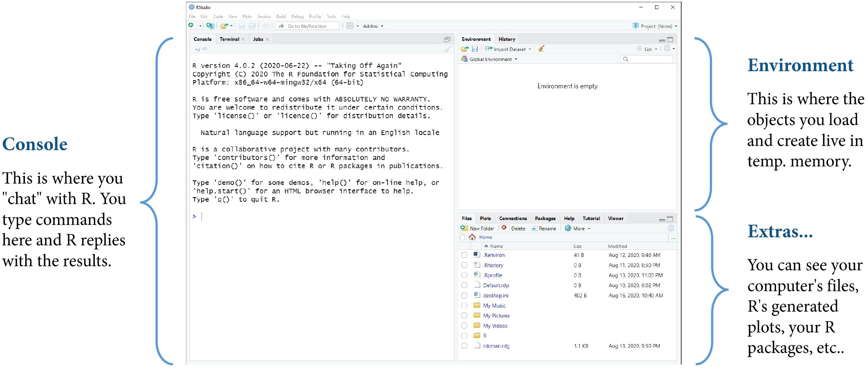Switch to the Packages tab
The height and width of the screenshot is (369, 868).
point(545,218)
